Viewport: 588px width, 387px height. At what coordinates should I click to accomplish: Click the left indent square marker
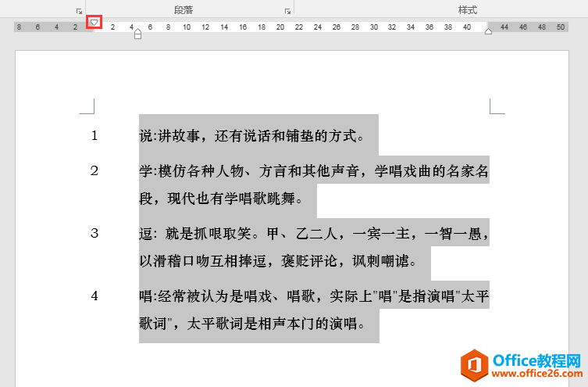[137, 37]
